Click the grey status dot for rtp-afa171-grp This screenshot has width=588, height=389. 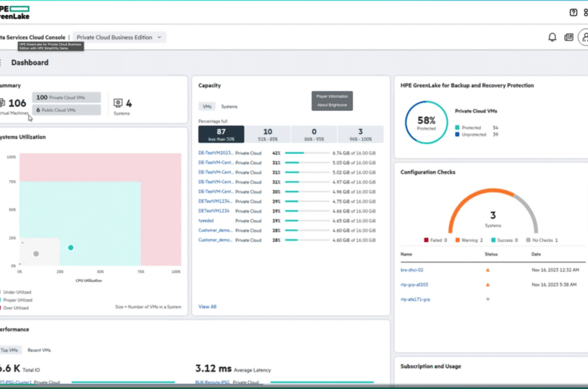click(488, 299)
